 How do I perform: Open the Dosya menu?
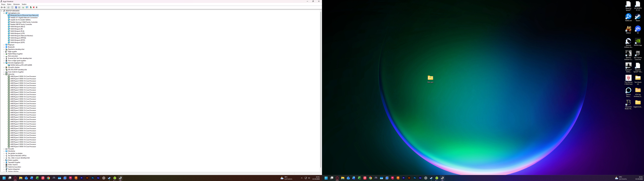pyautogui.click(x=3, y=4)
